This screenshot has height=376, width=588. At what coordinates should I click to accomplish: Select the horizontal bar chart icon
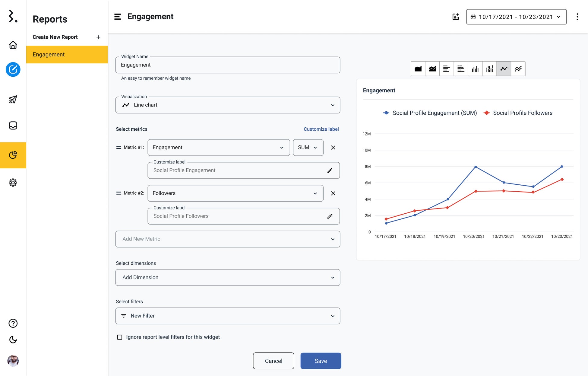447,69
